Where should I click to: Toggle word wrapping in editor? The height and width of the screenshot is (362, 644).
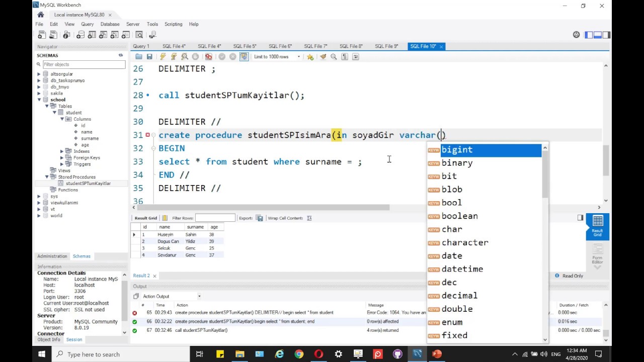click(356, 57)
